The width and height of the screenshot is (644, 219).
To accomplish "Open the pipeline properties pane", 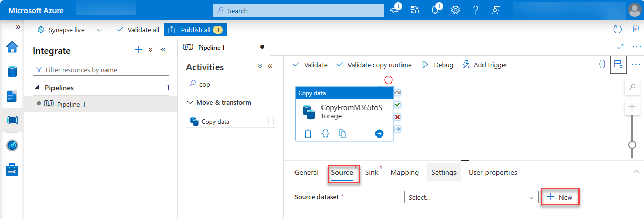I will pyautogui.click(x=618, y=65).
